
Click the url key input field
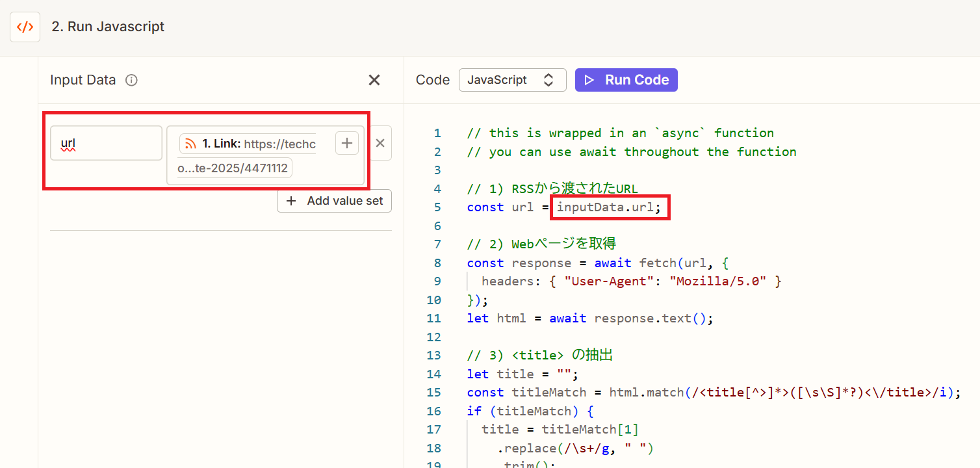click(107, 143)
